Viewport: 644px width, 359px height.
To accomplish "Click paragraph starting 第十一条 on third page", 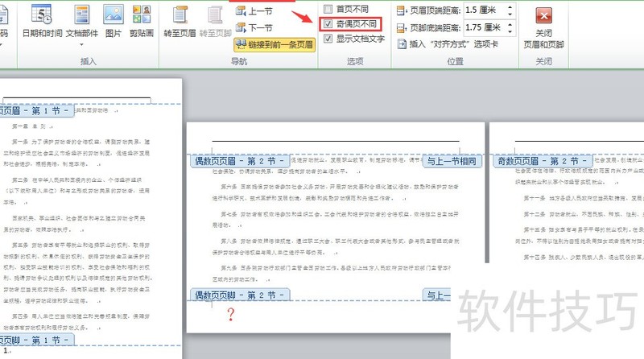I will click(583, 198).
